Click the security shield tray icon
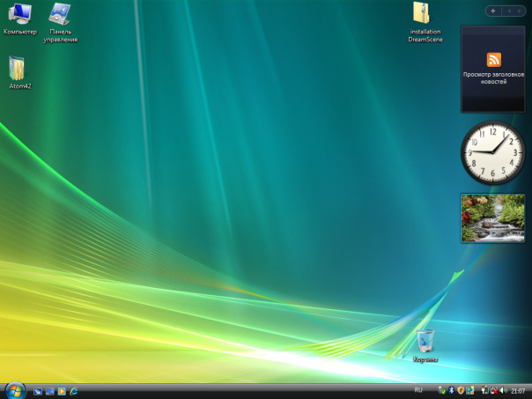532x399 pixels. tap(460, 390)
